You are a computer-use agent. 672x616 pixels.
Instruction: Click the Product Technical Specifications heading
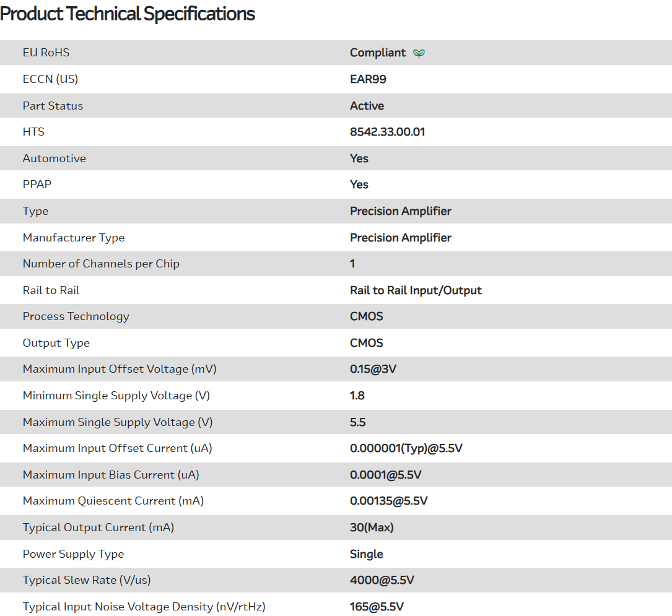point(128,14)
